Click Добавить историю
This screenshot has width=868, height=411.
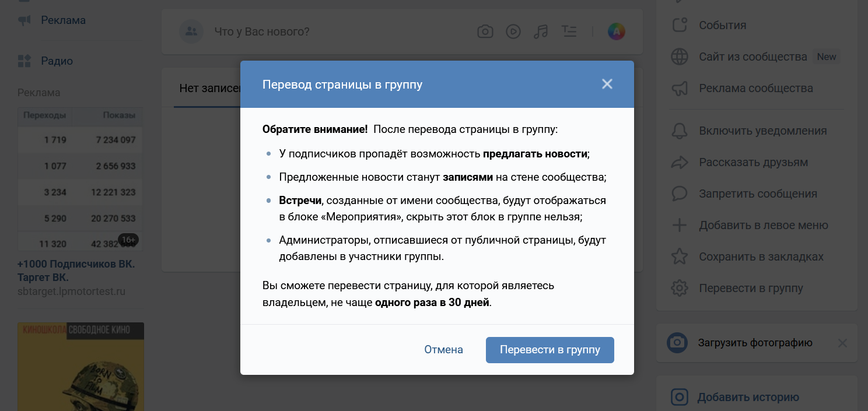tap(748, 398)
